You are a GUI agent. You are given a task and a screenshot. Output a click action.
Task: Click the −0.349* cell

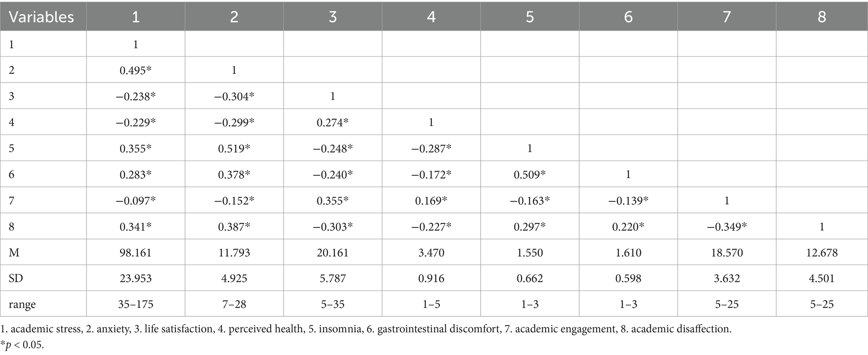click(x=727, y=226)
